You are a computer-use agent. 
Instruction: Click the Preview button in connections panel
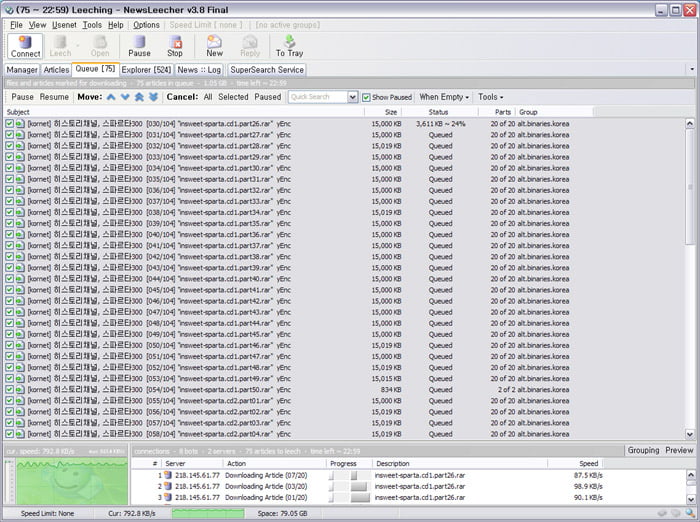coord(679,450)
